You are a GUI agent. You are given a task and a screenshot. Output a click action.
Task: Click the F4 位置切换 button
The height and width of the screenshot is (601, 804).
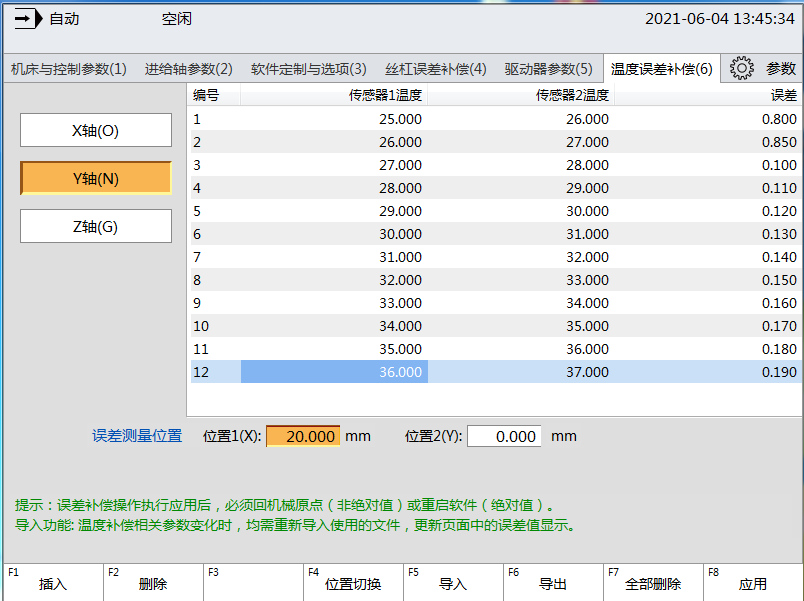(353, 583)
